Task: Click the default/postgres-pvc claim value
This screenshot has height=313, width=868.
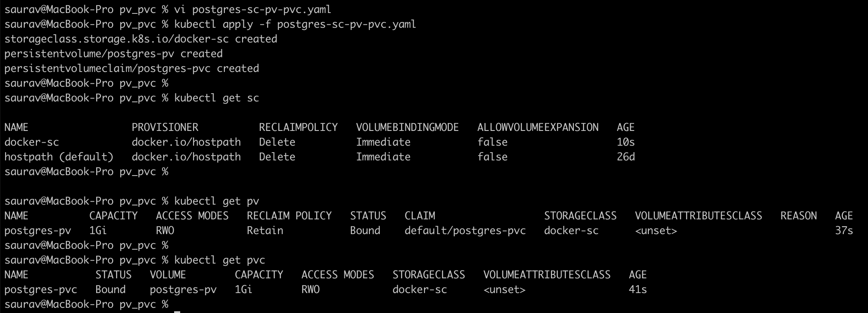Action: point(465,231)
